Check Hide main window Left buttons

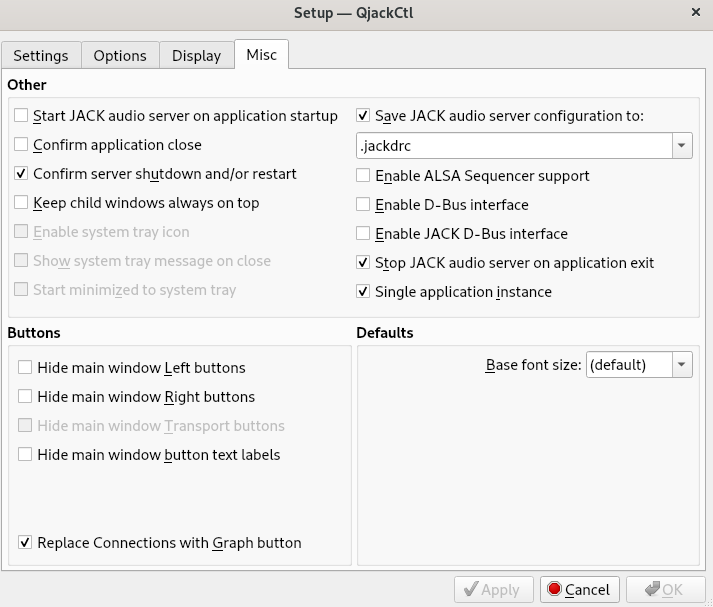tap(25, 368)
